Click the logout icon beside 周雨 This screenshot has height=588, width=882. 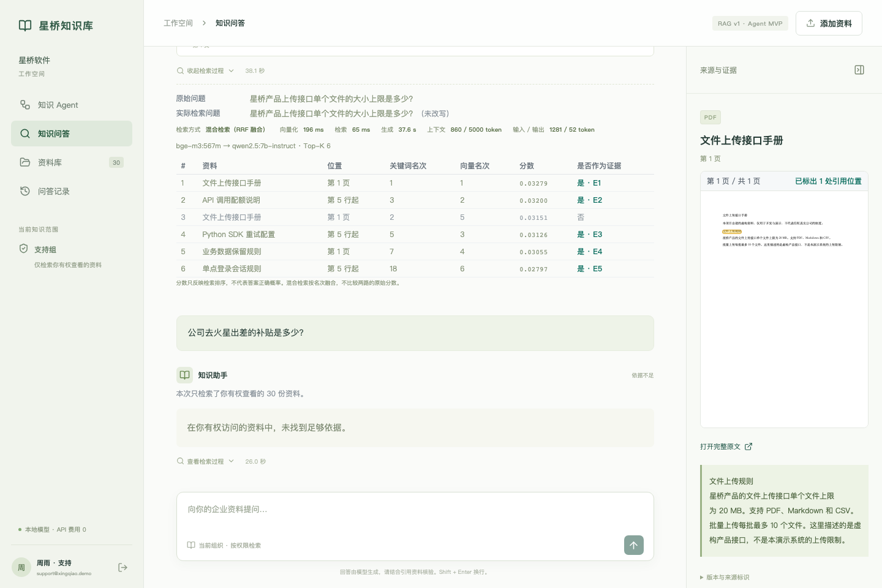(x=123, y=568)
